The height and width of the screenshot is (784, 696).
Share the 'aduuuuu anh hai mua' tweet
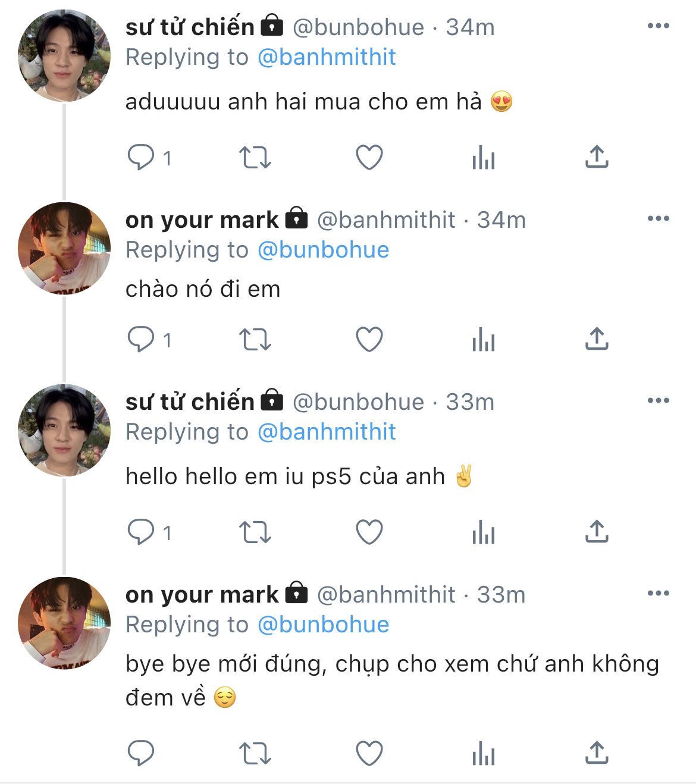coord(596,157)
